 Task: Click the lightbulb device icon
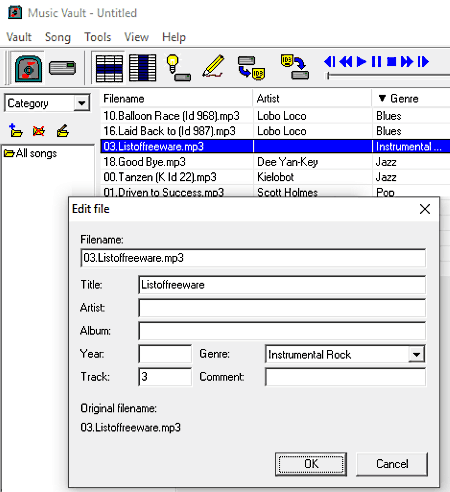tap(178, 68)
